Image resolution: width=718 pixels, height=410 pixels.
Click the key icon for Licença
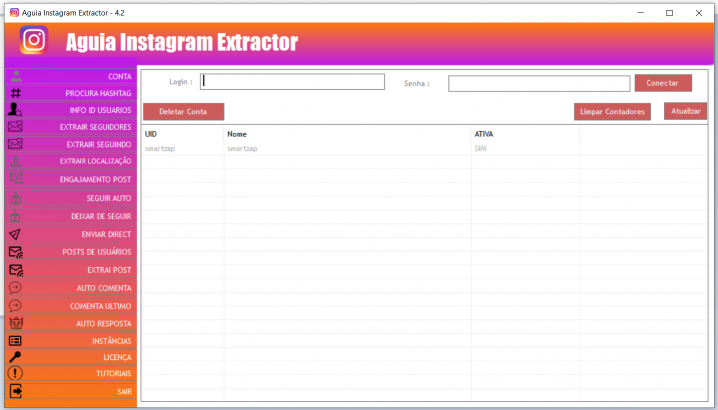[15, 357]
